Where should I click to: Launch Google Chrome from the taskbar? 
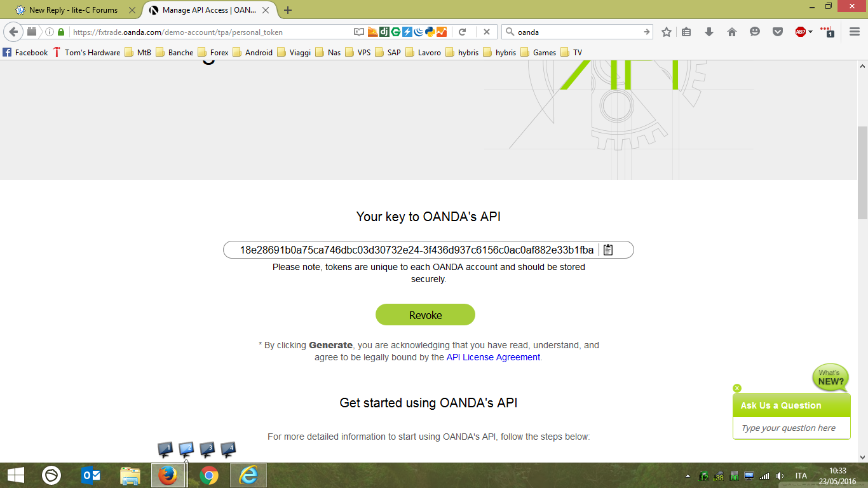(x=208, y=475)
